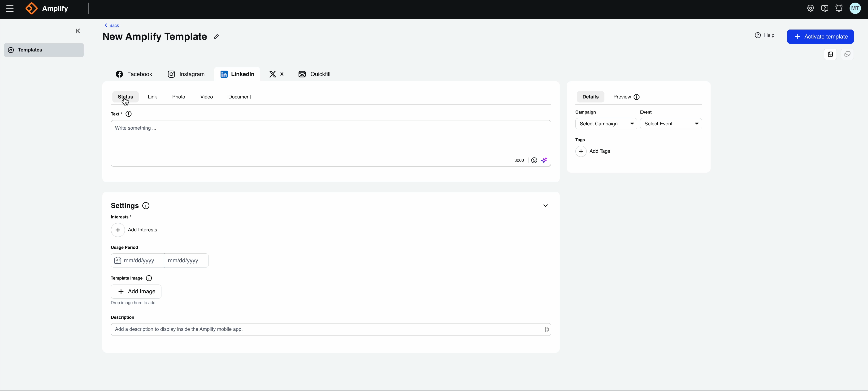Select the Link post type tab
This screenshot has width=868, height=391.
point(152,97)
